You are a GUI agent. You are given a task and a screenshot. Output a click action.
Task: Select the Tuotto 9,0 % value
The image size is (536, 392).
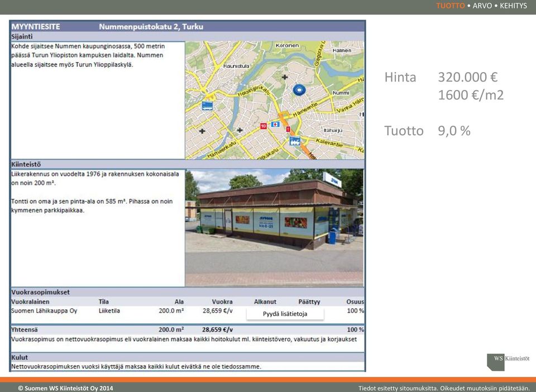coord(454,131)
